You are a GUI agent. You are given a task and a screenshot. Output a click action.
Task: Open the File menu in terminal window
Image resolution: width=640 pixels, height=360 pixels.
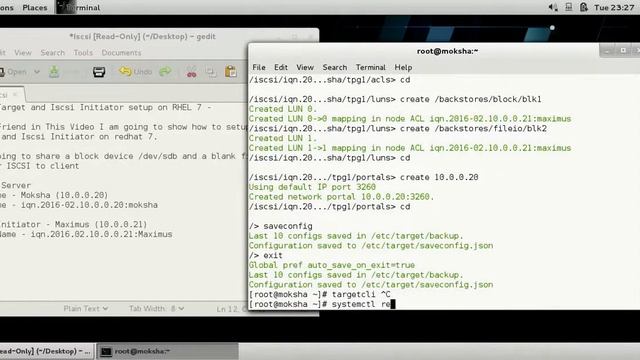tap(259, 67)
